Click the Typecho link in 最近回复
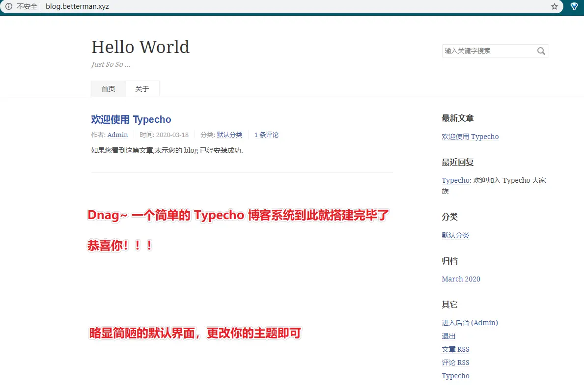The height and width of the screenshot is (392, 584). [454, 180]
